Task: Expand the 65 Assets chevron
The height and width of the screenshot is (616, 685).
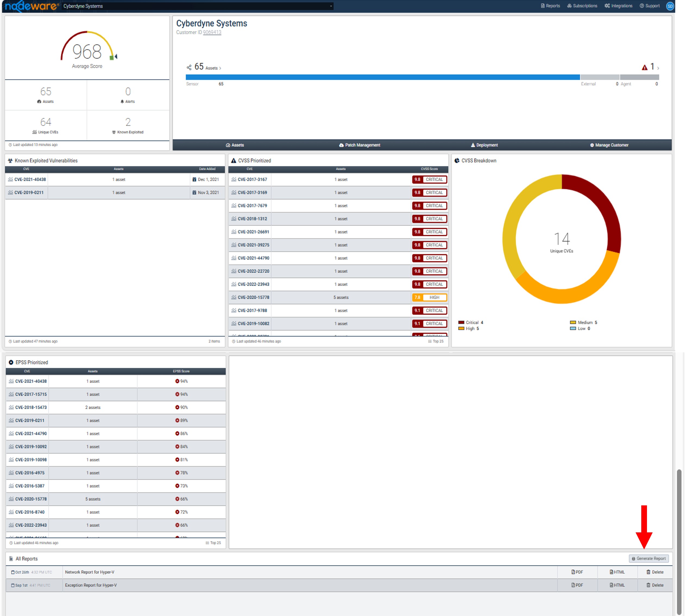Action: 220,68
